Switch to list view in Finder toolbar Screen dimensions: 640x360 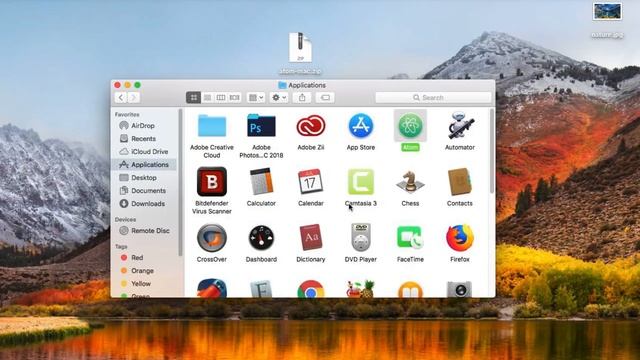tap(207, 98)
